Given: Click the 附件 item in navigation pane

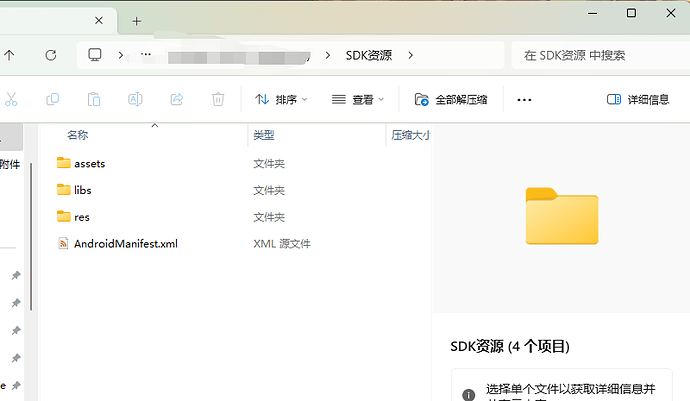Looking at the screenshot, I should click(x=10, y=164).
